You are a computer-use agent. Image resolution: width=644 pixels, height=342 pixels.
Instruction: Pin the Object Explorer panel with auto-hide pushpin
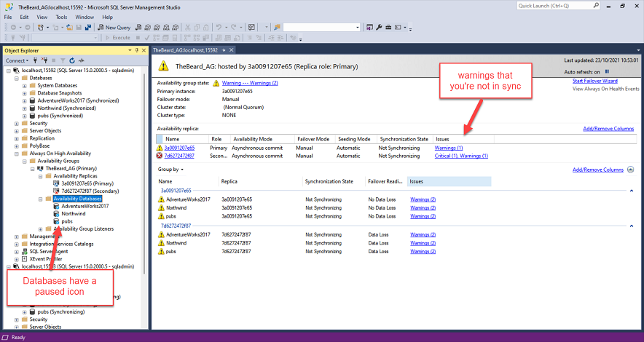pyautogui.click(x=137, y=50)
